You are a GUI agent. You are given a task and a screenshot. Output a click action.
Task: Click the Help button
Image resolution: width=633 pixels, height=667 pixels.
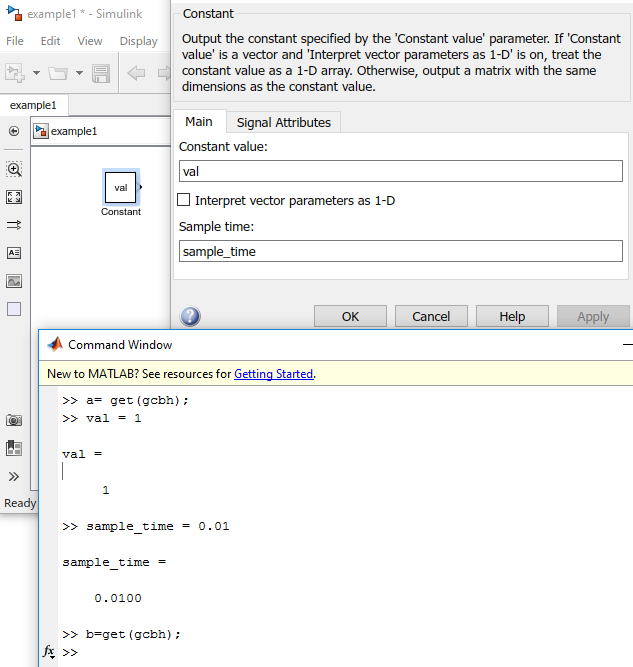[x=512, y=316]
